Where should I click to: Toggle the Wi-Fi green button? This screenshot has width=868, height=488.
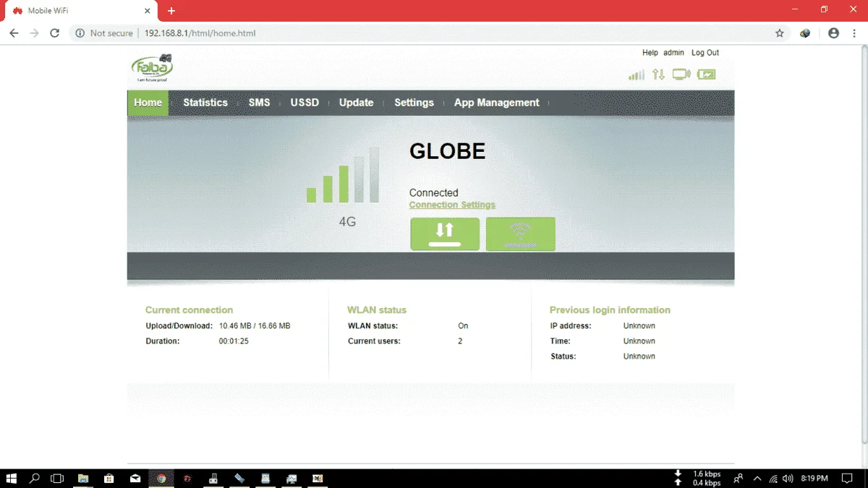[x=521, y=234]
